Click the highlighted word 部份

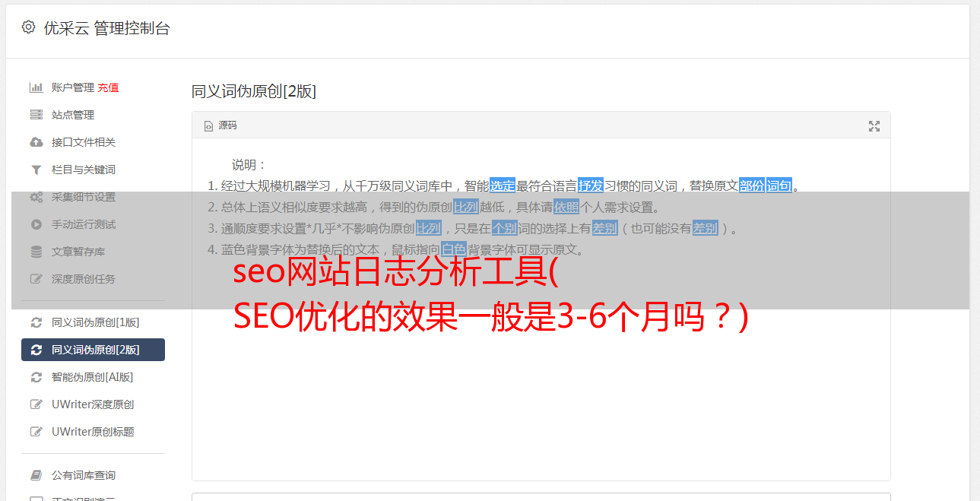pyautogui.click(x=752, y=185)
